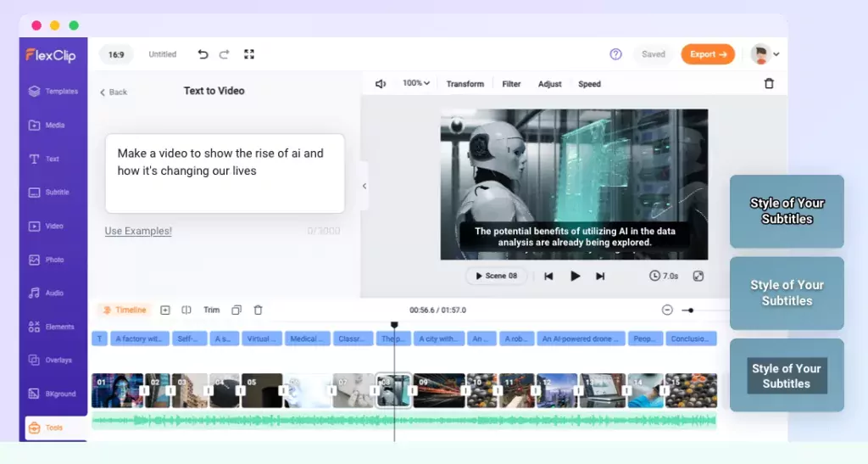Open help via question mark icon
Screen dimensions: 868x464
click(615, 54)
